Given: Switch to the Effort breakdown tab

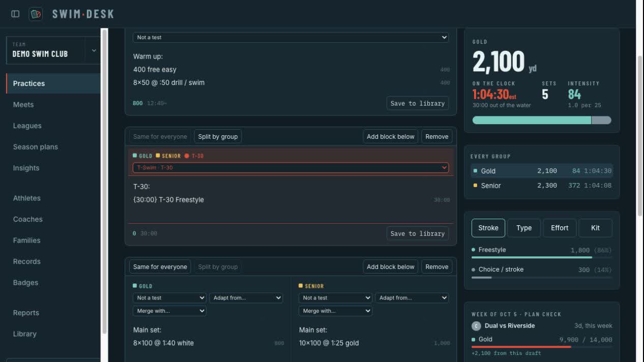Looking at the screenshot, I should tap(560, 228).
